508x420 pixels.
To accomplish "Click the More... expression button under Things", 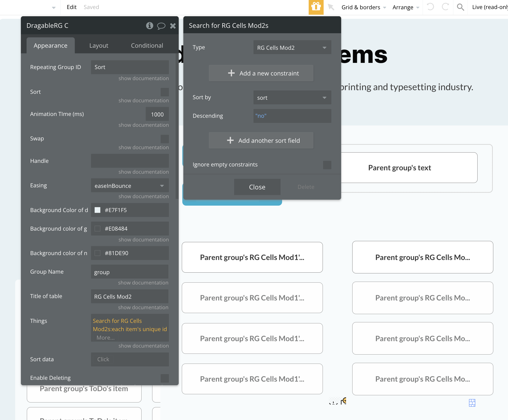I will (105, 338).
